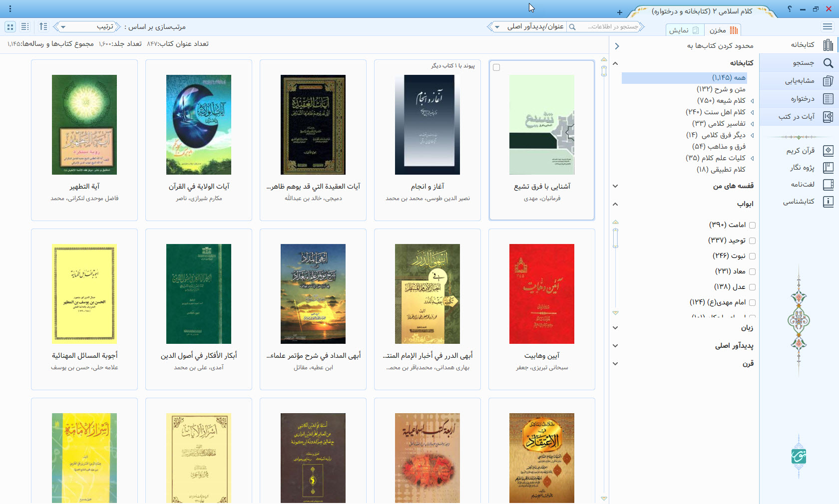Open the درختواره tree view icon
Image resolution: width=839 pixels, height=504 pixels.
(828, 99)
